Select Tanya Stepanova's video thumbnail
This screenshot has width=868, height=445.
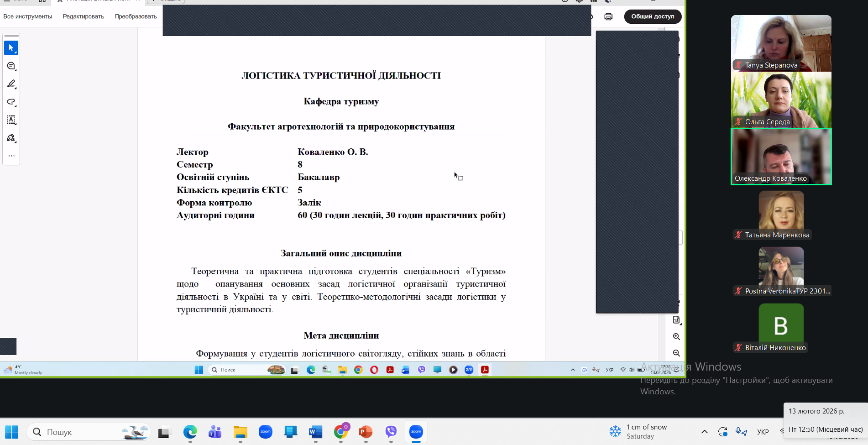click(x=781, y=43)
